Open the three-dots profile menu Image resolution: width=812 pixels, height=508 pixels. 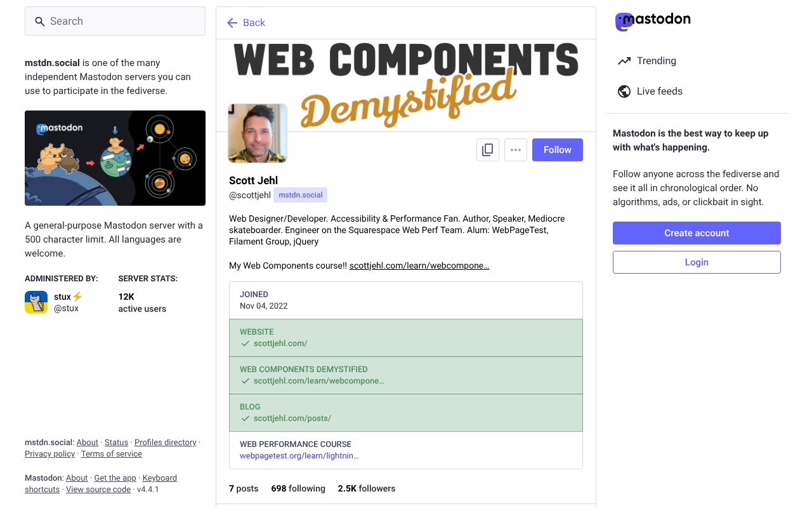(516, 150)
